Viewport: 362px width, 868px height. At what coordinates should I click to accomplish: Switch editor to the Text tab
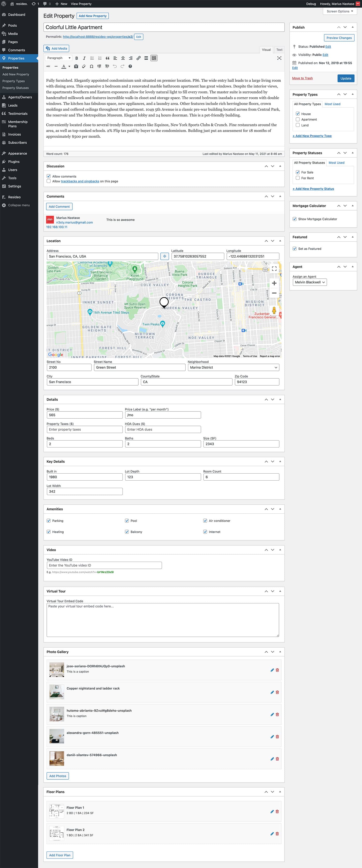[x=279, y=50]
